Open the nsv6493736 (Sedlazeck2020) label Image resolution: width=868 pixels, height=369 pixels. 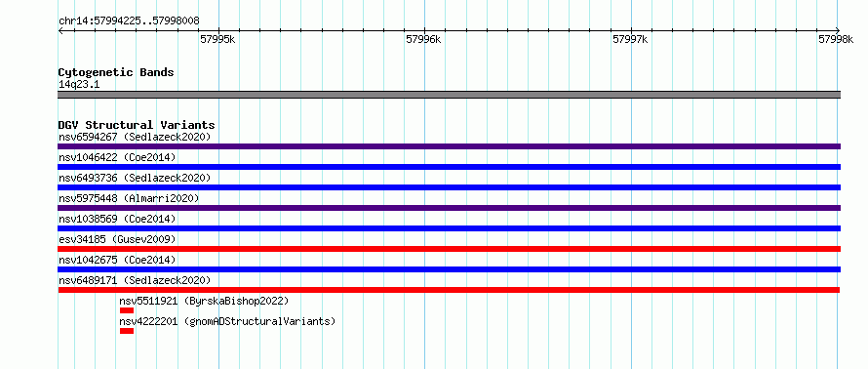(x=135, y=178)
